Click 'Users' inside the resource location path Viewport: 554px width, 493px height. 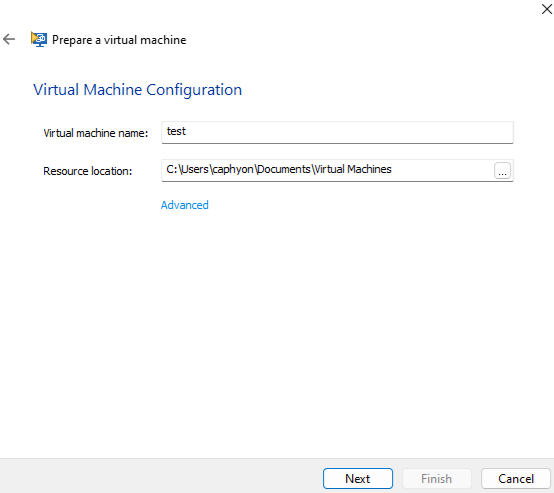click(195, 169)
